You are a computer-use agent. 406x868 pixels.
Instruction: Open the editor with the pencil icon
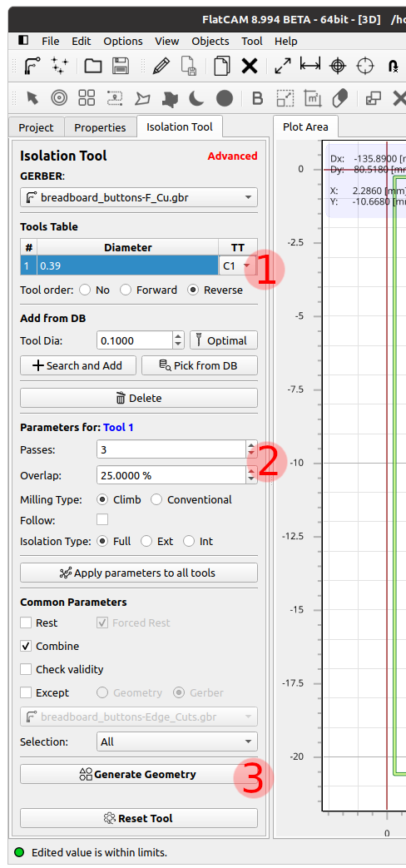[x=161, y=66]
